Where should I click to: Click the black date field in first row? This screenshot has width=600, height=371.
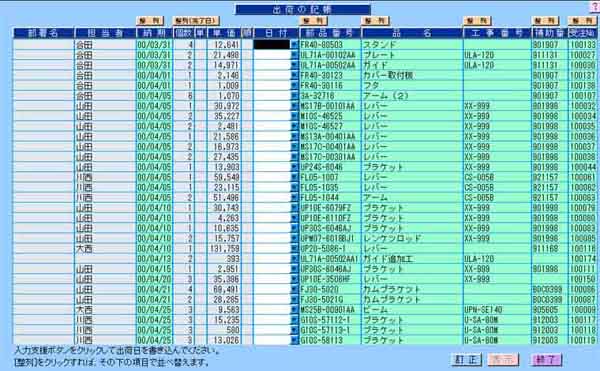tap(272, 45)
